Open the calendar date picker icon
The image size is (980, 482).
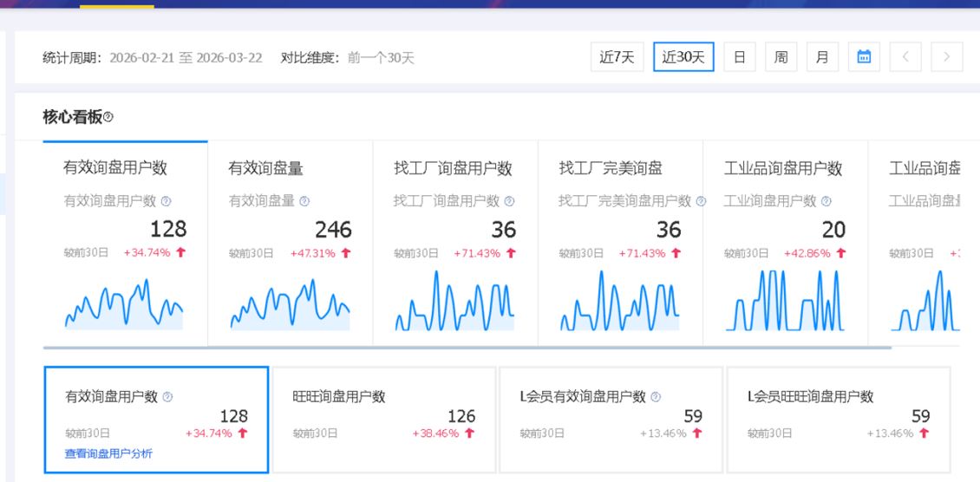(x=864, y=57)
